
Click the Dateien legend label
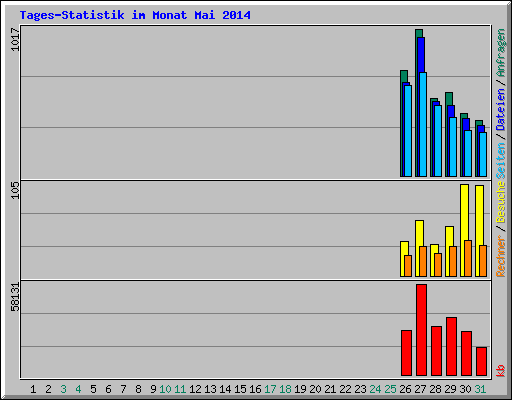point(501,110)
